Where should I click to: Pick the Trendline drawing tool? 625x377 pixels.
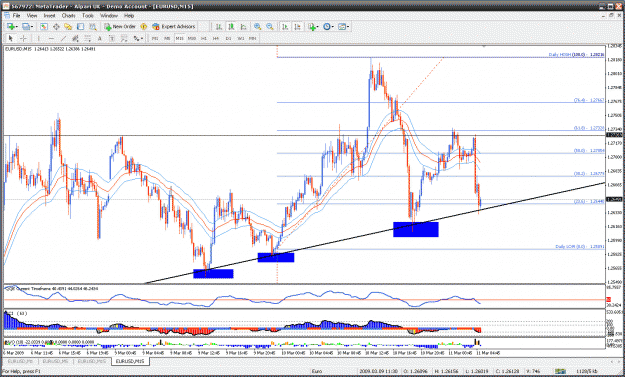63,38
